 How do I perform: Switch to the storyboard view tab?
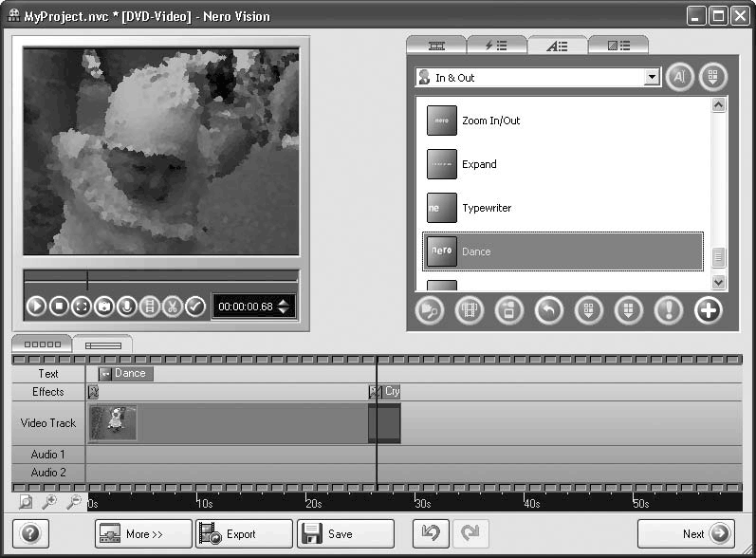[42, 344]
